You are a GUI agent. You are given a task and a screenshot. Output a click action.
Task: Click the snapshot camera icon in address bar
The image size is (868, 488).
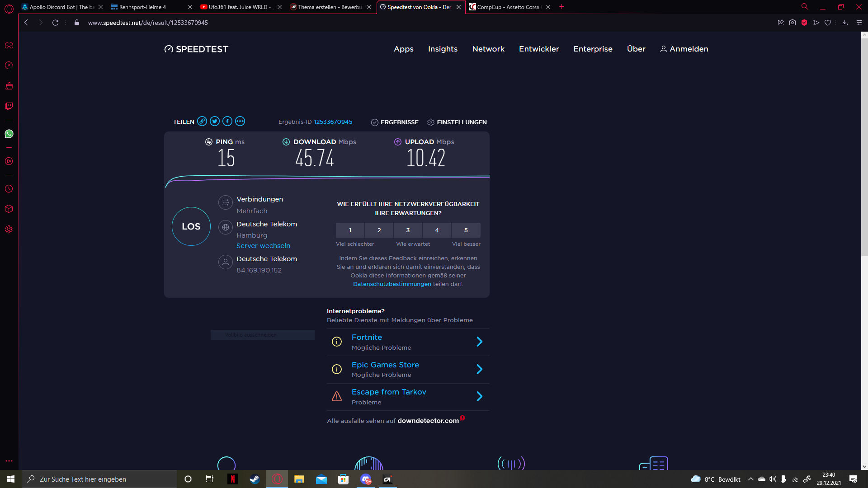pos(793,23)
